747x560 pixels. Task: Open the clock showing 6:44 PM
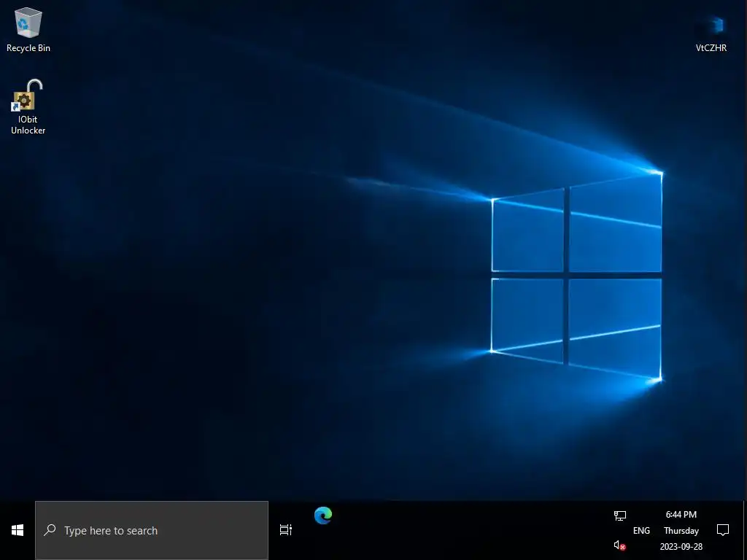click(681, 531)
